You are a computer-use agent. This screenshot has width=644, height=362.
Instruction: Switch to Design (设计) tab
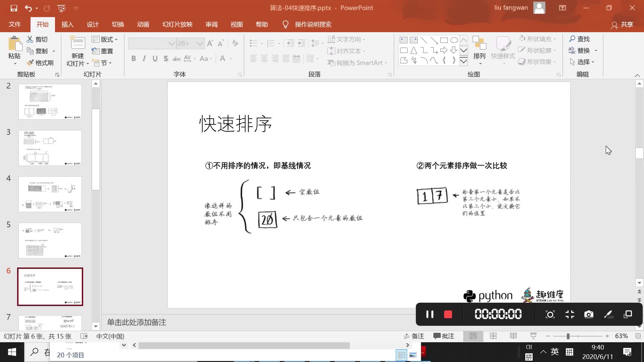93,24
